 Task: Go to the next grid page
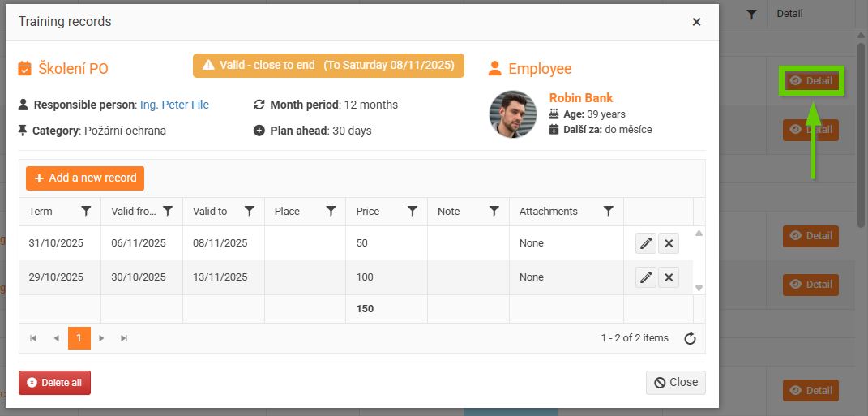101,338
